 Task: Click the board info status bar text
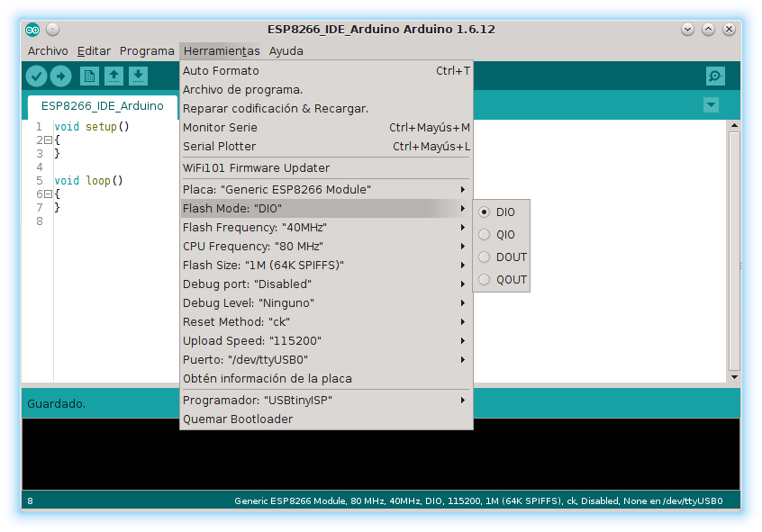click(x=478, y=500)
